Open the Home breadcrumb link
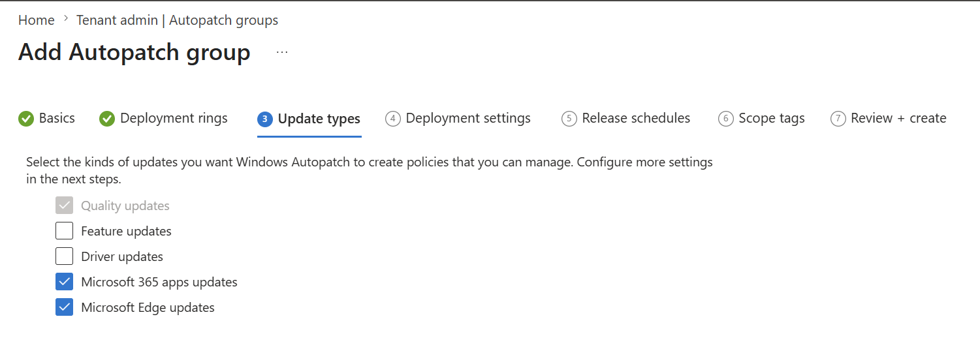Screen dimensions: 980x351 tap(36, 20)
